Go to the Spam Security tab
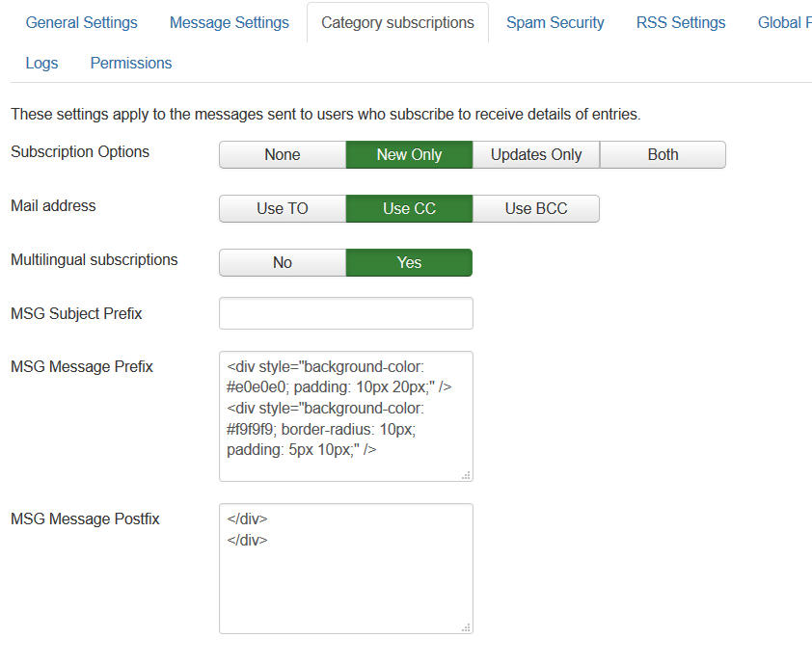This screenshot has height=665, width=812. [555, 22]
